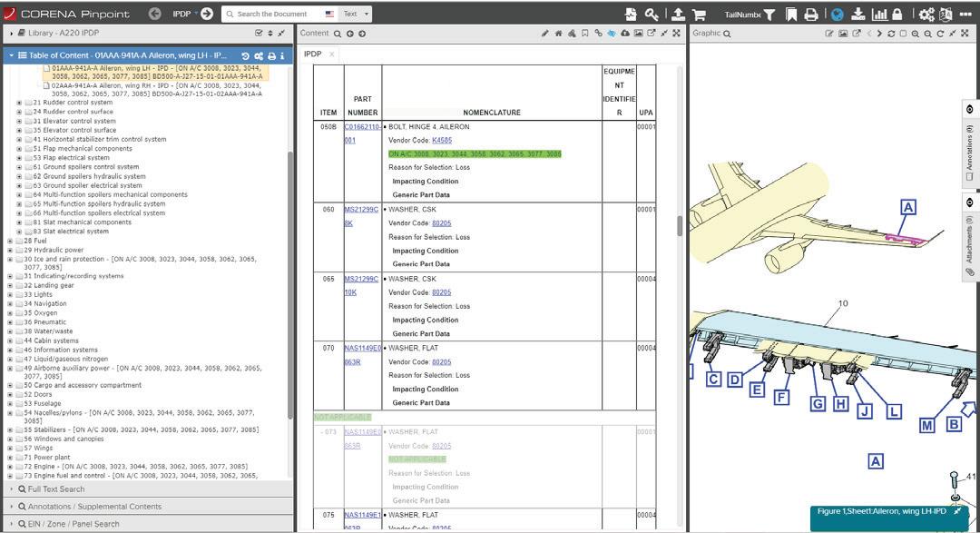Toggle the check-square icon in Library header
The image size is (980, 533).
[x=259, y=34]
